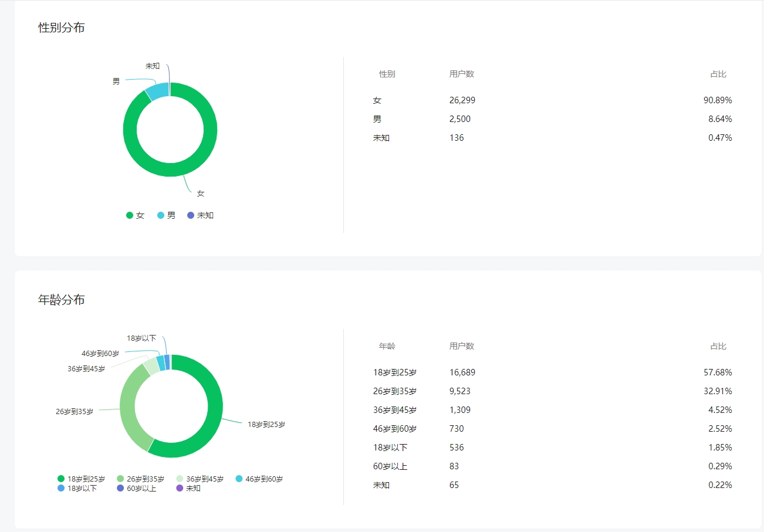This screenshot has width=764, height=532.
Task: Click the 用户数 header in age table
Action: pos(462,346)
